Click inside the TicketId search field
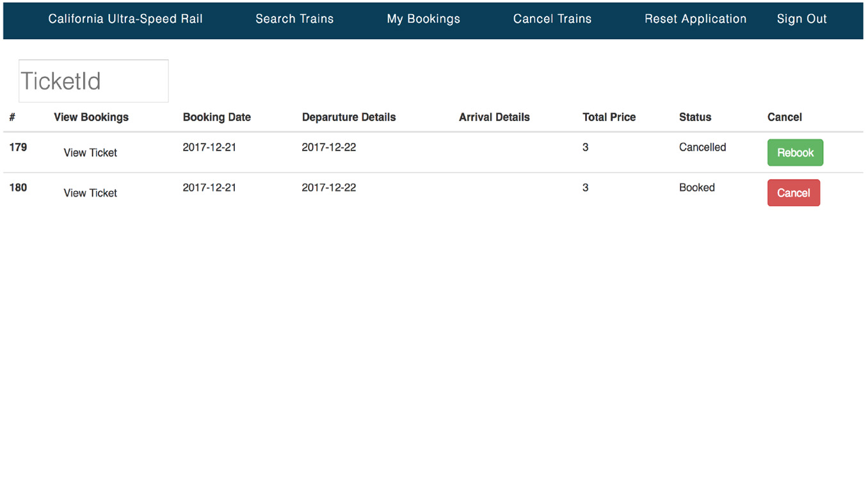Screen dimensions: 868x501 tap(93, 81)
